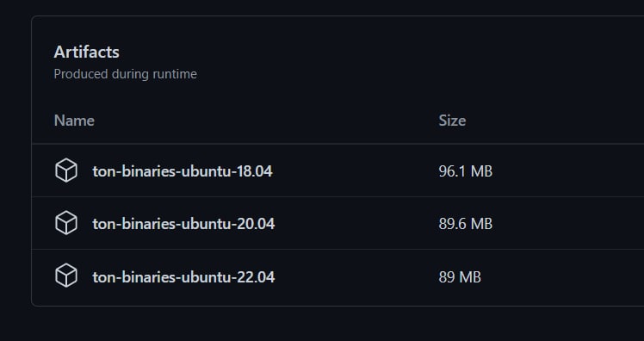Select the 89.6 MB size value
The width and height of the screenshot is (644, 341).
pyautogui.click(x=465, y=224)
